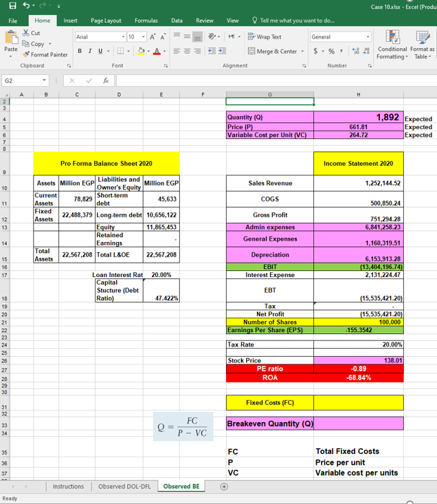
Task: Open the Observed DOL-DFL sheet tab
Action: 124,486
